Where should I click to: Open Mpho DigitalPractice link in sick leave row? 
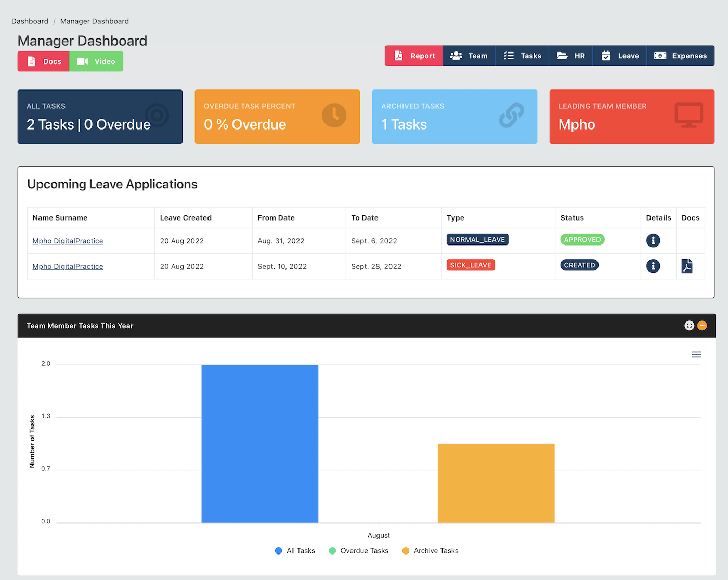pyautogui.click(x=68, y=266)
